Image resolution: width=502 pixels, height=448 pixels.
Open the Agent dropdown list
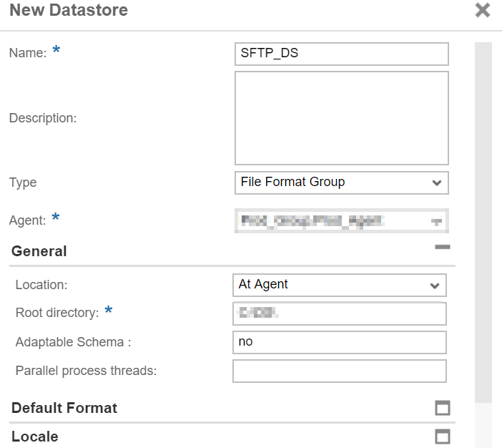(341, 221)
